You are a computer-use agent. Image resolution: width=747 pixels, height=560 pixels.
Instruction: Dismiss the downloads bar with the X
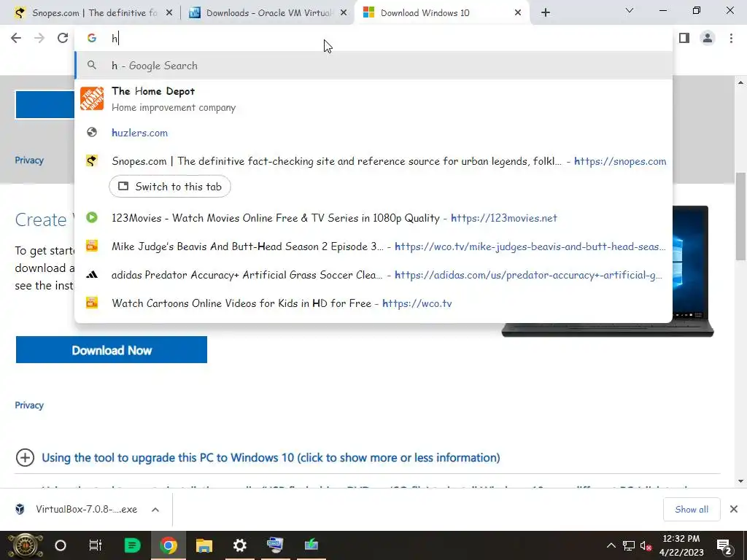[734, 510]
